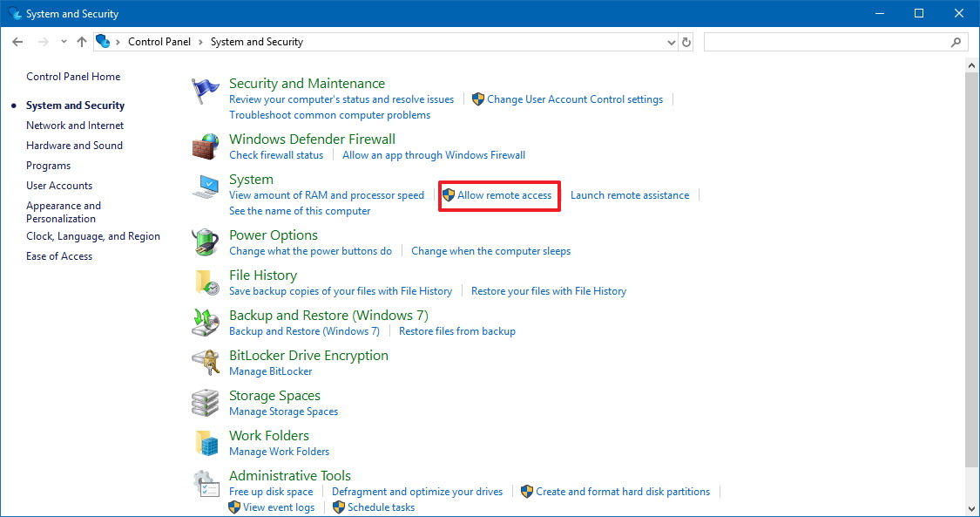Viewport: 980px width, 517px height.
Task: Click the BitLocker drive with keys icon
Action: pyautogui.click(x=205, y=363)
